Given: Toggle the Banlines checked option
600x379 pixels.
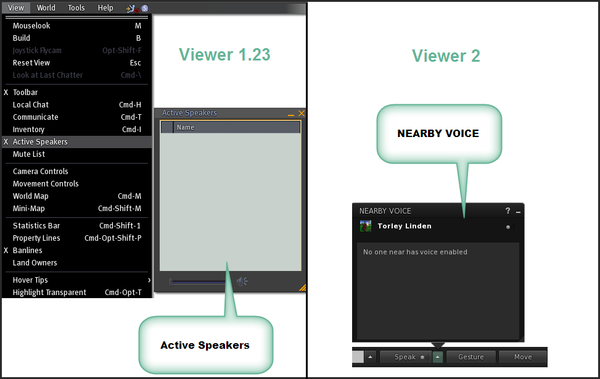Looking at the screenshot, I should [x=77, y=250].
